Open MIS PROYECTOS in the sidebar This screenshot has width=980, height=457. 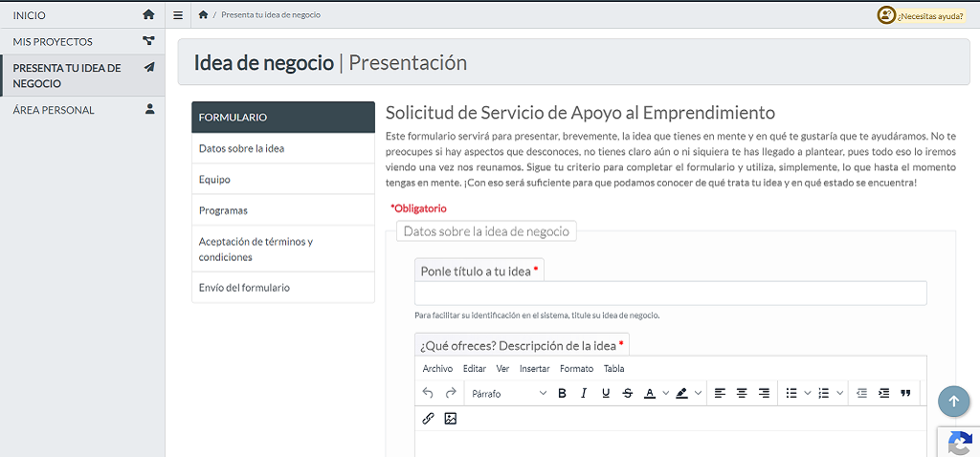(82, 41)
